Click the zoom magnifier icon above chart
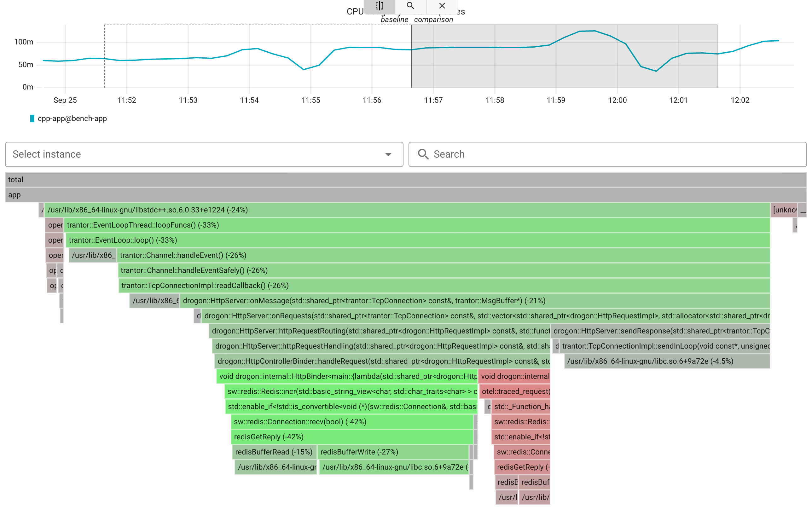 (410, 6)
